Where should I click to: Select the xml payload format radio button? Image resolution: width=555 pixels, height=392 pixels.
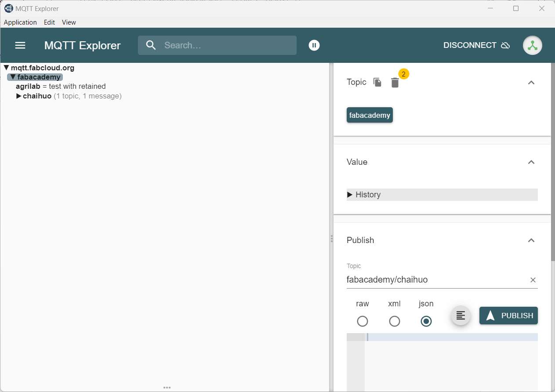point(395,321)
